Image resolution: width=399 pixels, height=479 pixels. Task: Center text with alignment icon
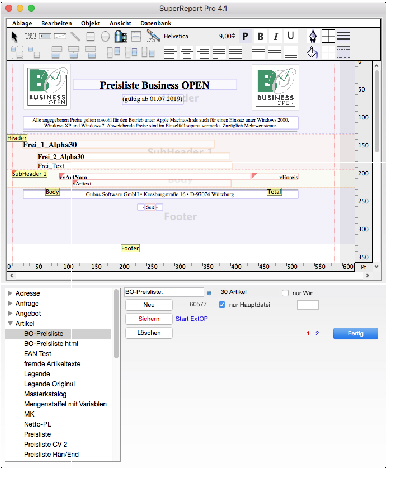pos(186,52)
